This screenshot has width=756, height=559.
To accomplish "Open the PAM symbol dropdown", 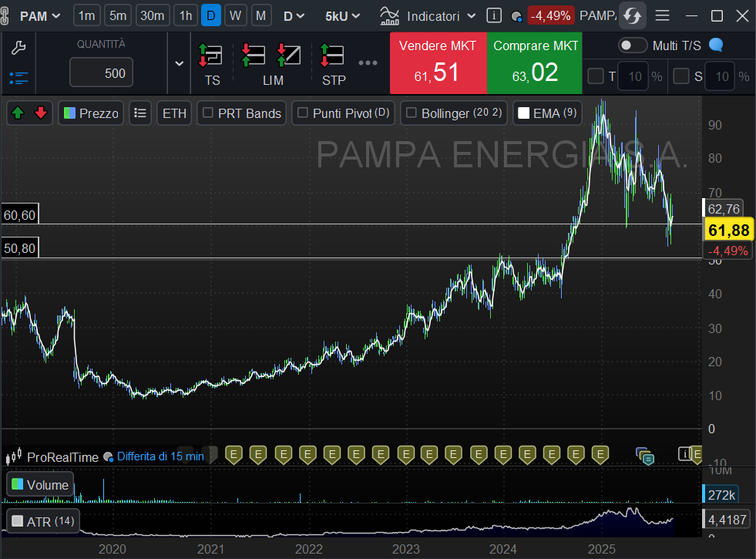I will (x=39, y=15).
